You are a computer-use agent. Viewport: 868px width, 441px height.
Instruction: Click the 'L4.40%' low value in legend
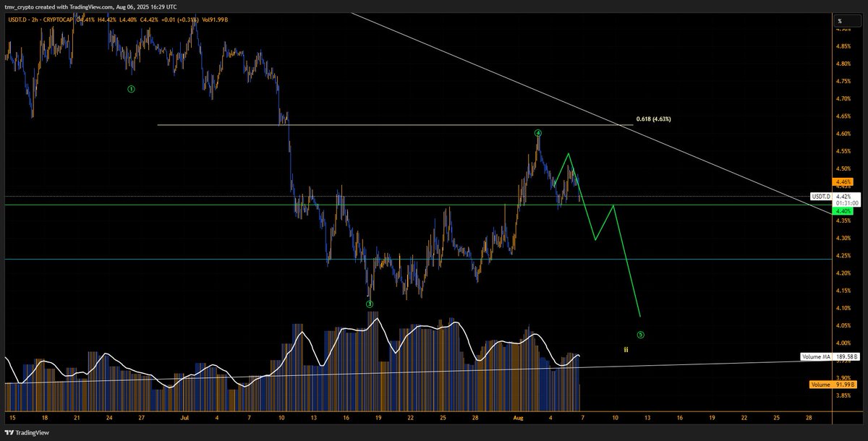(x=128, y=20)
